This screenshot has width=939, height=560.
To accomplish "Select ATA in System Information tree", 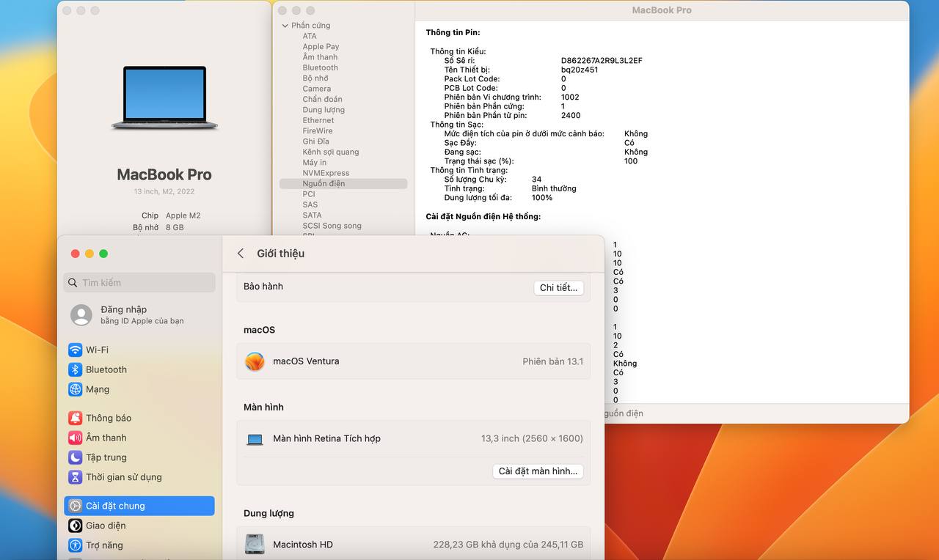I will pos(310,36).
